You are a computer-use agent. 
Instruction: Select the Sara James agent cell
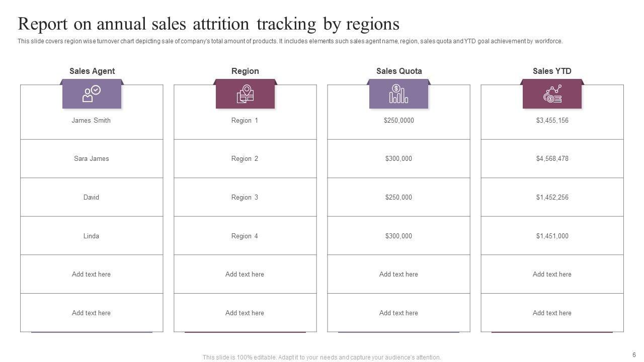point(92,159)
